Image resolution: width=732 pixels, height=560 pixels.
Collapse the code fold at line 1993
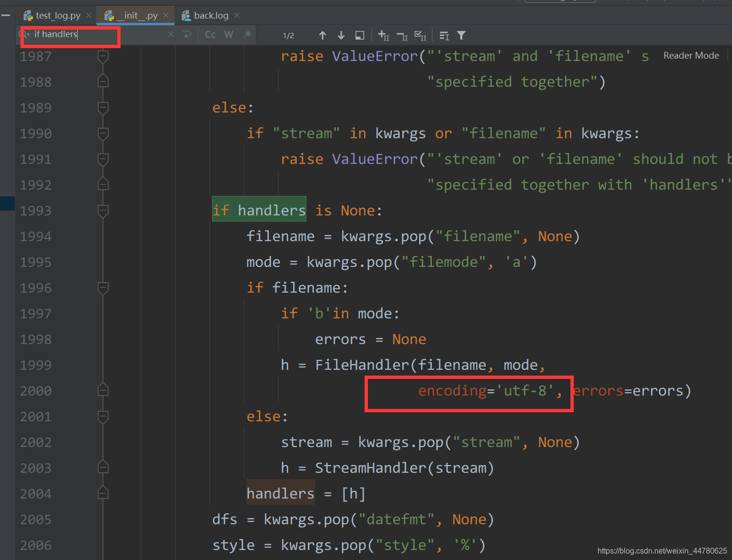pos(103,210)
